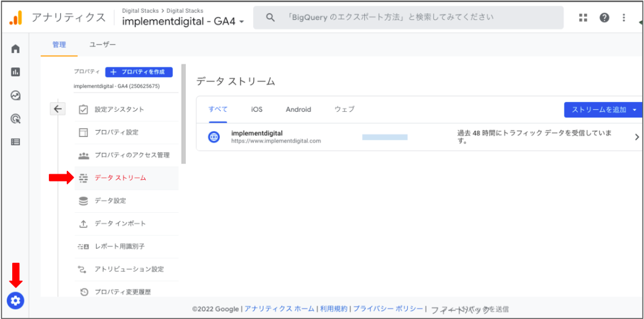Open 設定アシスタント menu item
644x319 pixels.
tap(126, 110)
